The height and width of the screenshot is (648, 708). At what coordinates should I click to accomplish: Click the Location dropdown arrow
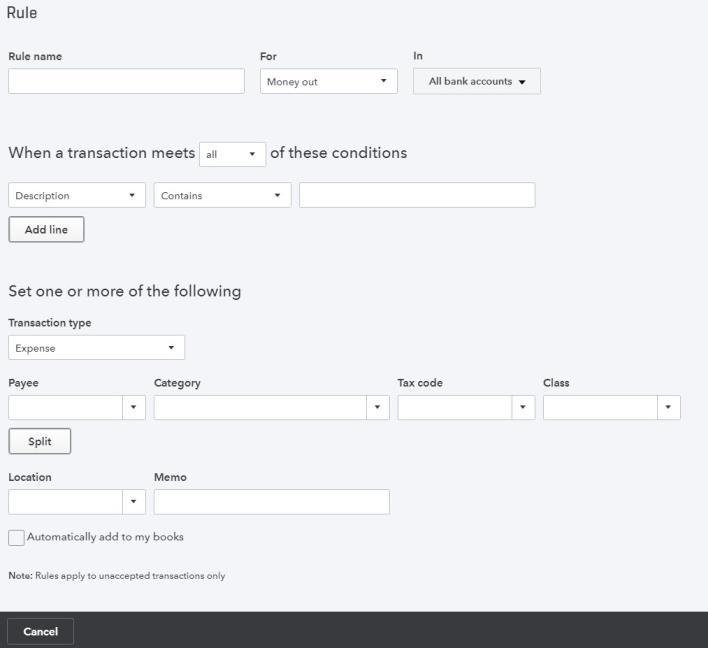(x=134, y=502)
